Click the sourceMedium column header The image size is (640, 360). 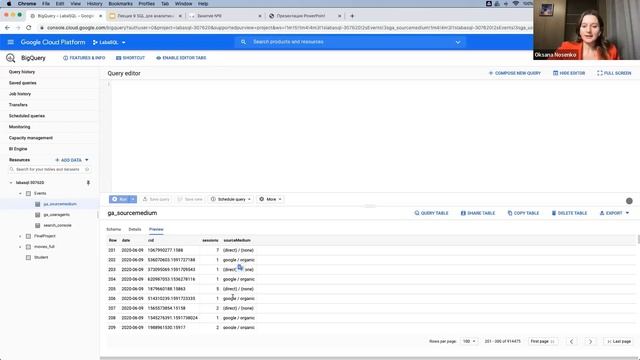(237, 240)
